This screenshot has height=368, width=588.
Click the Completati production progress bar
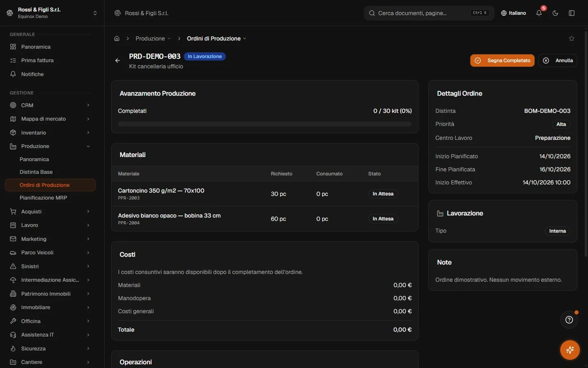(x=265, y=124)
